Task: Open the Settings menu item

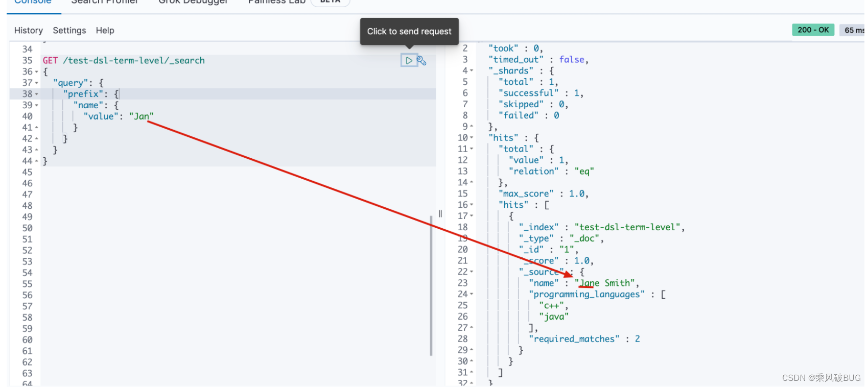Action: 69,31
